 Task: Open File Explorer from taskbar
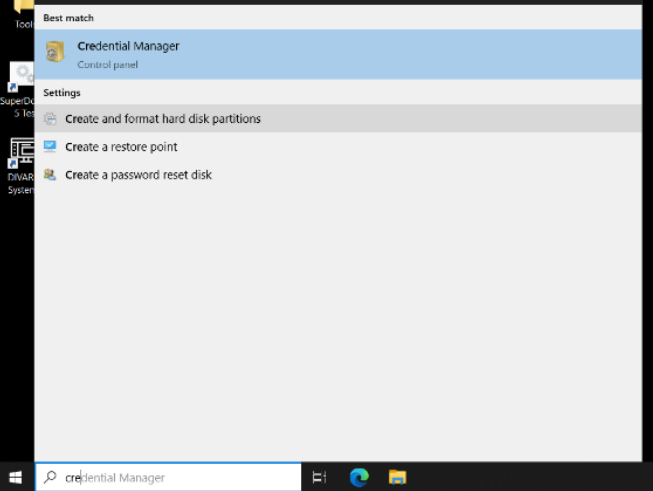tap(397, 477)
